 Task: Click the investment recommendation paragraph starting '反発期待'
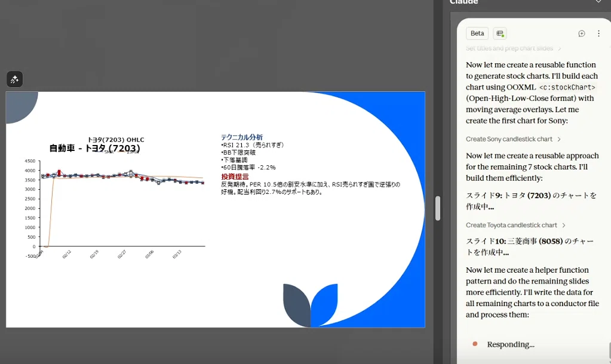click(311, 188)
